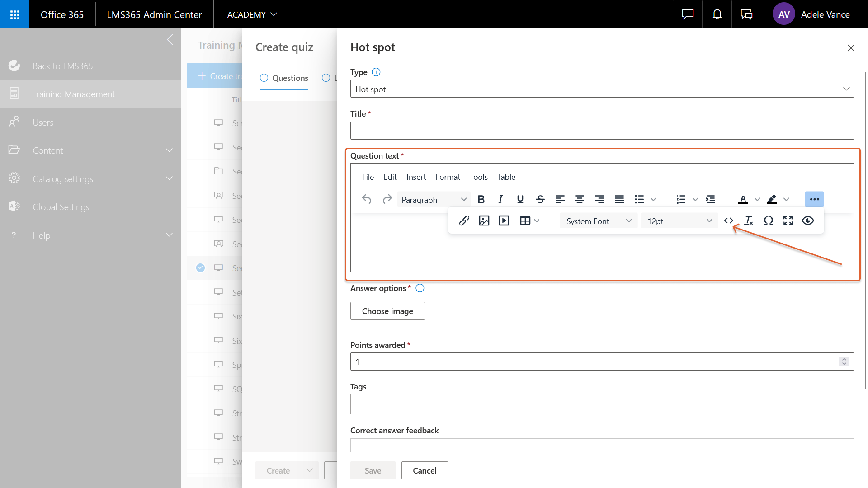The image size is (868, 488).
Task: Toggle the editor preview eye icon
Action: click(808, 221)
